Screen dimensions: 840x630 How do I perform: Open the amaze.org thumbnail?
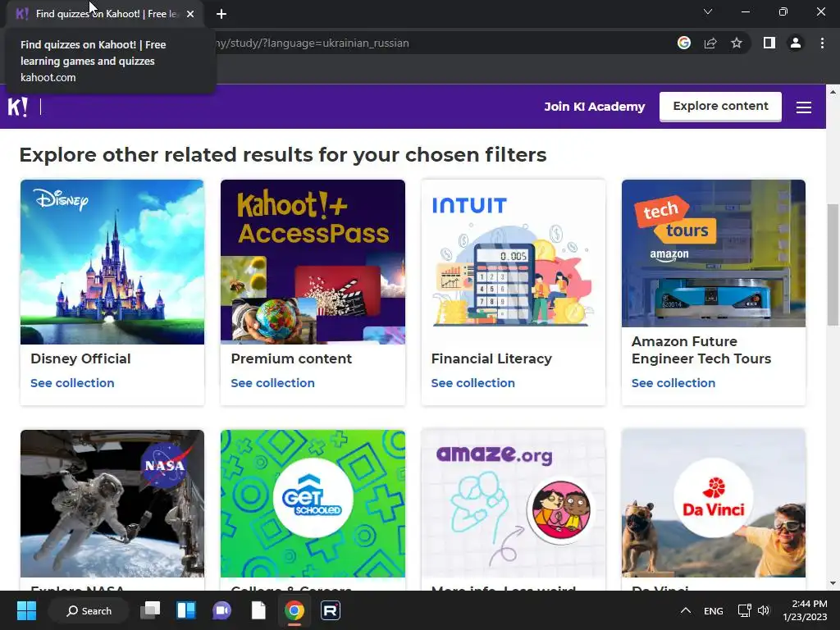[514, 504]
